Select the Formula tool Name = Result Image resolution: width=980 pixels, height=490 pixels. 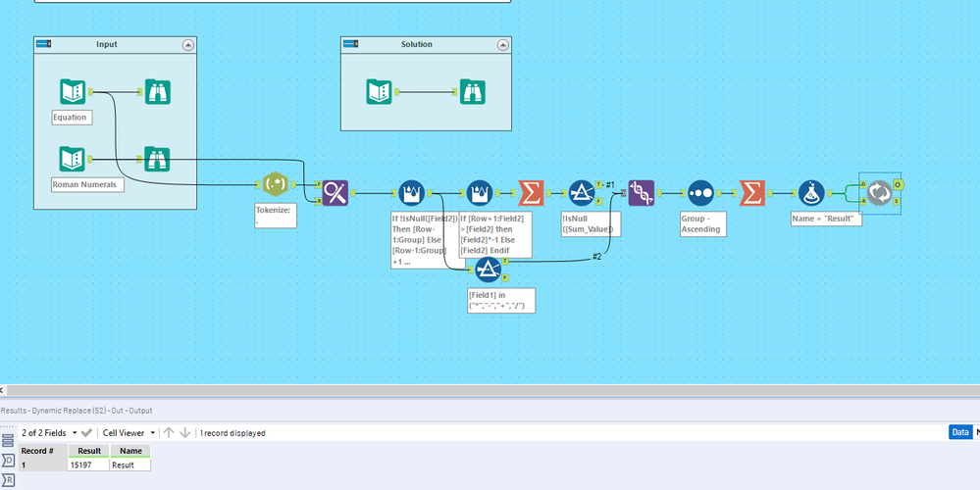pos(811,193)
